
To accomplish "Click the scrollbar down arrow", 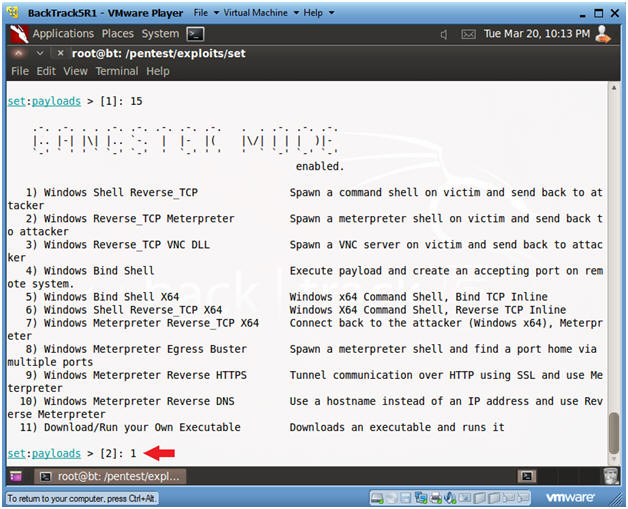I will click(x=614, y=459).
